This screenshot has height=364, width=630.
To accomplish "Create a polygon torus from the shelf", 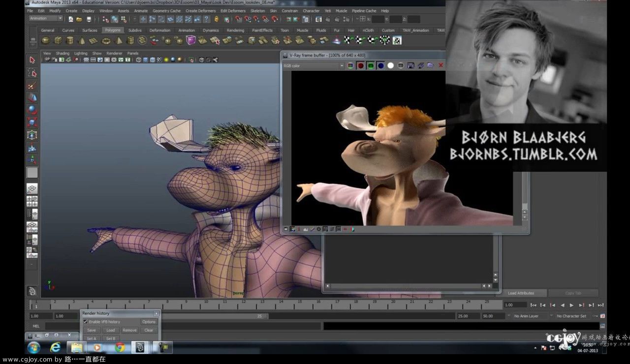I will point(106,40).
